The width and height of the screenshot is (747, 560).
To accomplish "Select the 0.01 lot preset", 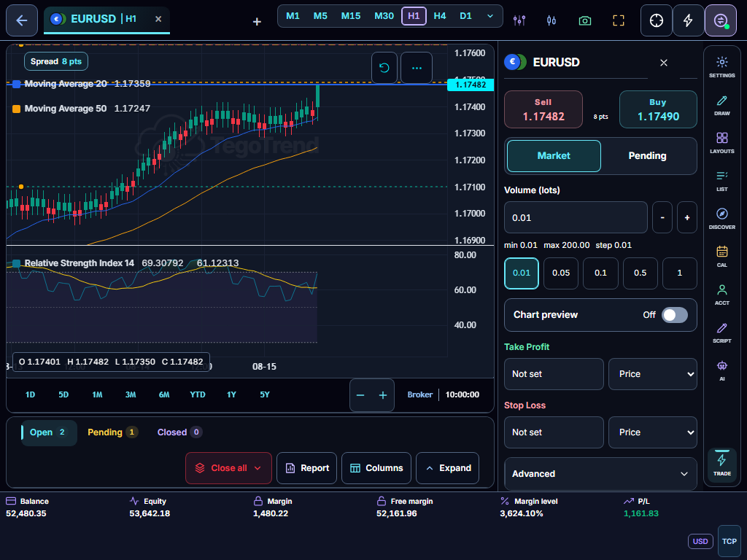I will [x=521, y=273].
